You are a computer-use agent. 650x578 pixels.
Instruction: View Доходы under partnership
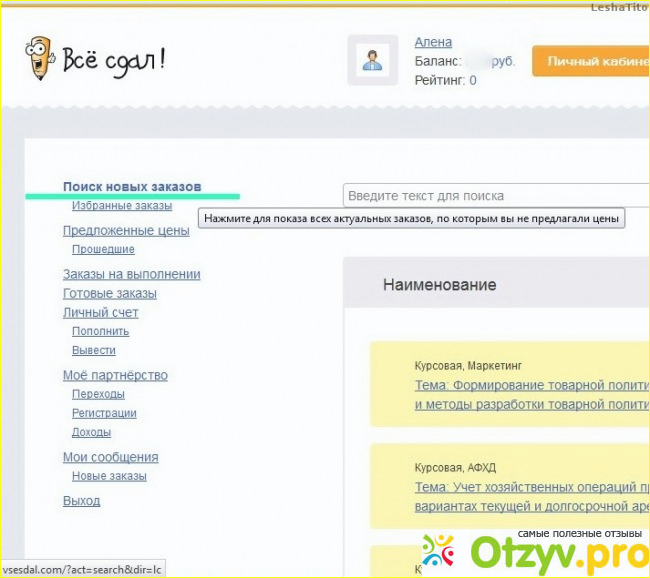[91, 432]
